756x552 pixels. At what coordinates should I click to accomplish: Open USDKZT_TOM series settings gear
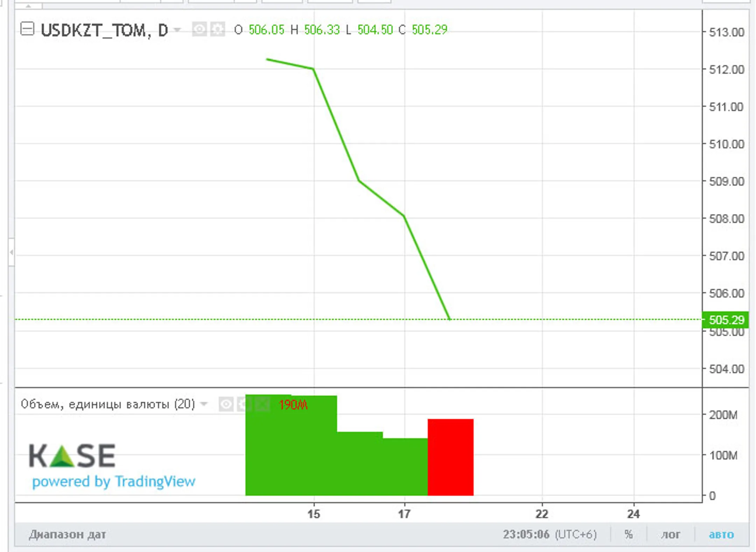pyautogui.click(x=218, y=29)
